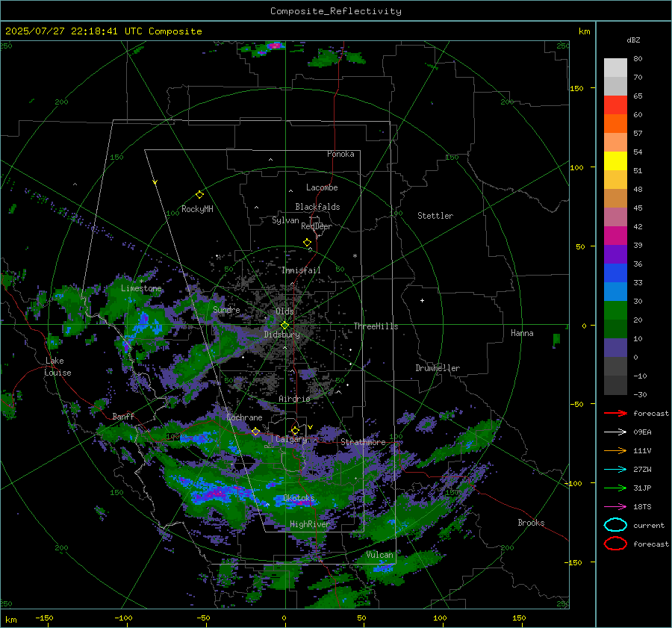Pick the red 65-60 dBZ swatch

615,105
